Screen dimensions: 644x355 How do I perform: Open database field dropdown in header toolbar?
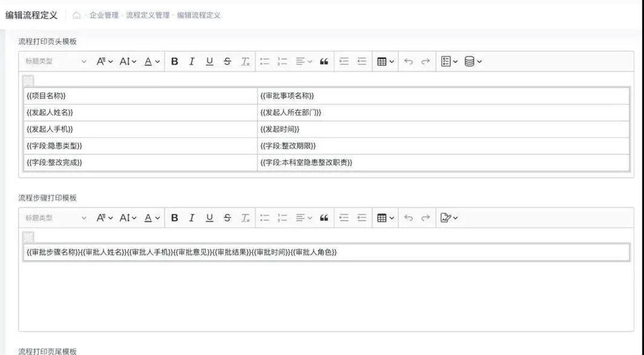click(x=473, y=62)
